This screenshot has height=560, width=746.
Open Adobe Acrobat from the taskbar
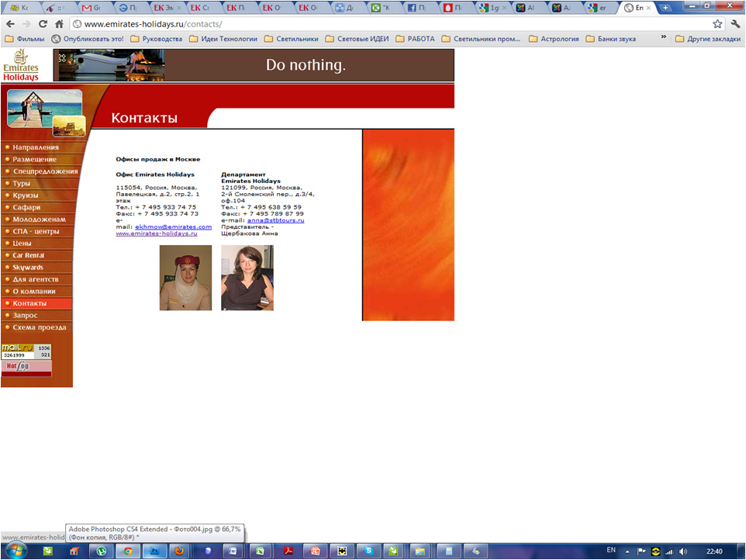pos(288,551)
